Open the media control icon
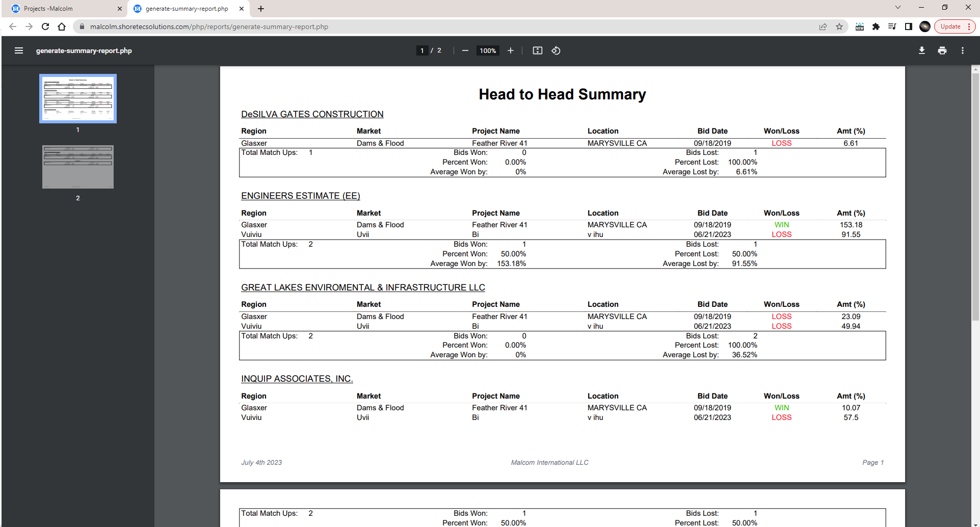 tap(892, 27)
